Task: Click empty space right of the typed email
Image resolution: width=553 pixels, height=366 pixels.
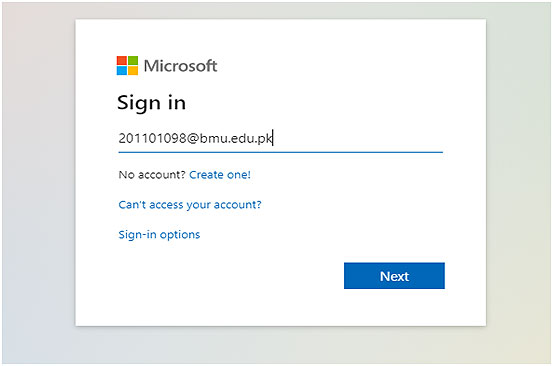Action: tap(358, 138)
